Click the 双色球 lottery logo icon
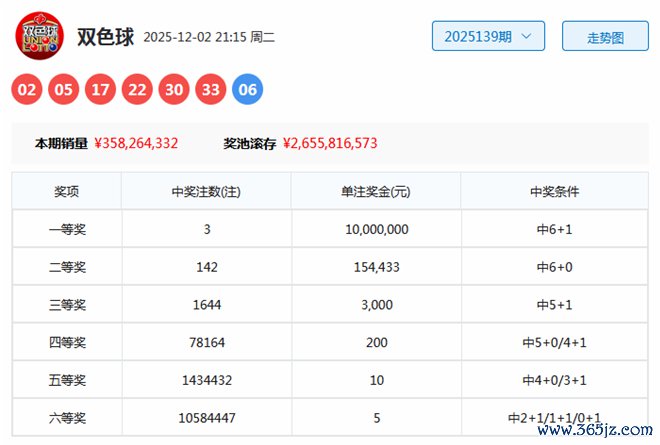Screen dimensions: 660x445 click(38, 36)
